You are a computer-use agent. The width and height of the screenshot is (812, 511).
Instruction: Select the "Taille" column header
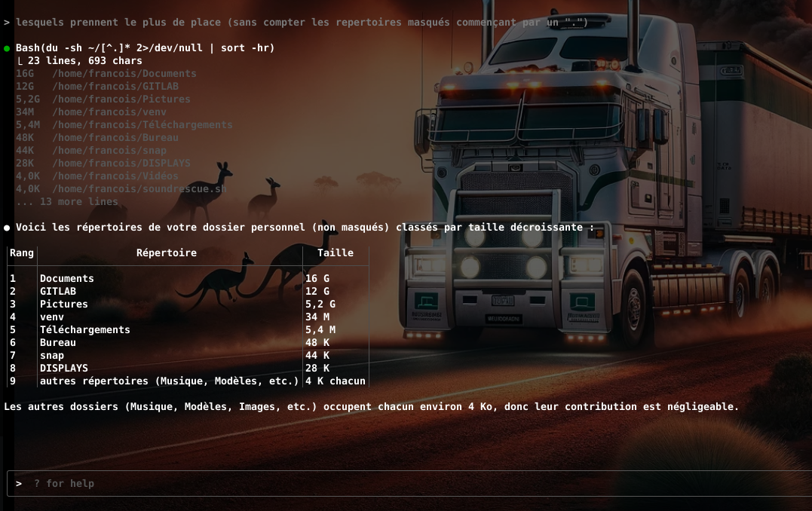(335, 253)
